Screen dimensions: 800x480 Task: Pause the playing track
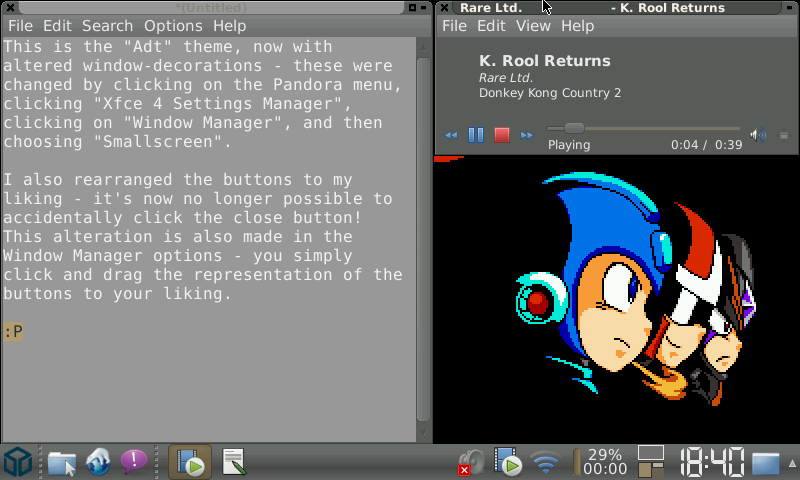(476, 135)
